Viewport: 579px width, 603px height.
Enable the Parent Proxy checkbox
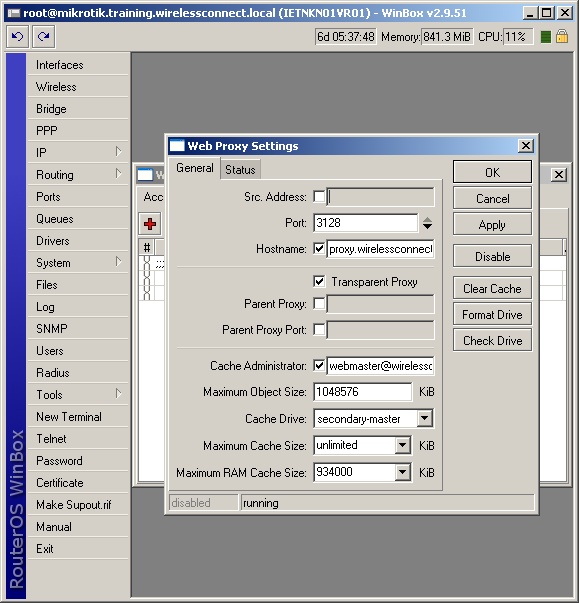(x=319, y=304)
